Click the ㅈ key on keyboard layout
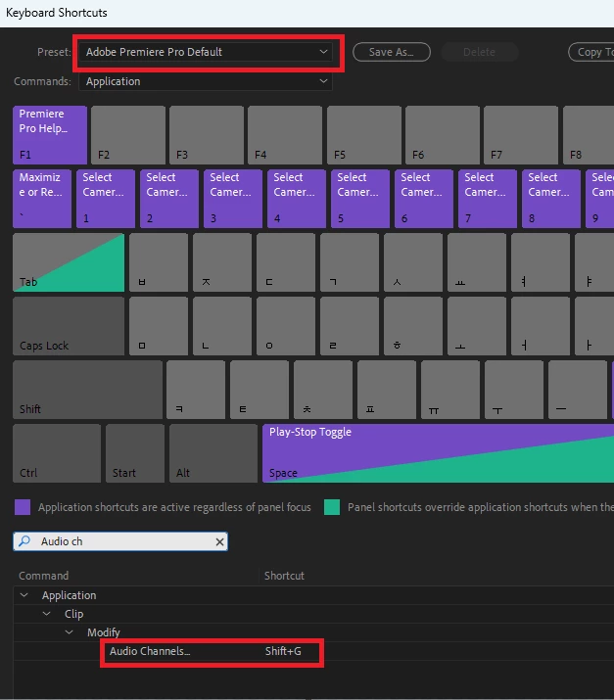Viewport: 614px width, 700px height. [222, 262]
